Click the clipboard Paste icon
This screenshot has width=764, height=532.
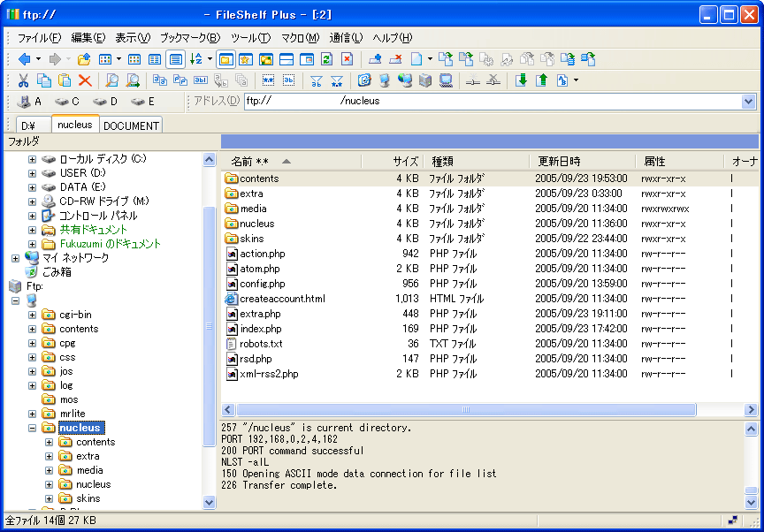(x=65, y=80)
